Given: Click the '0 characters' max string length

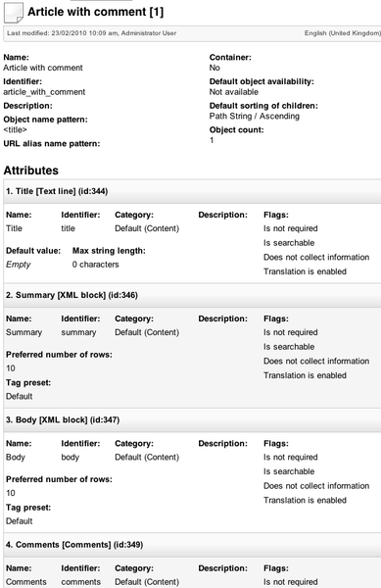Looking at the screenshot, I should tap(96, 265).
